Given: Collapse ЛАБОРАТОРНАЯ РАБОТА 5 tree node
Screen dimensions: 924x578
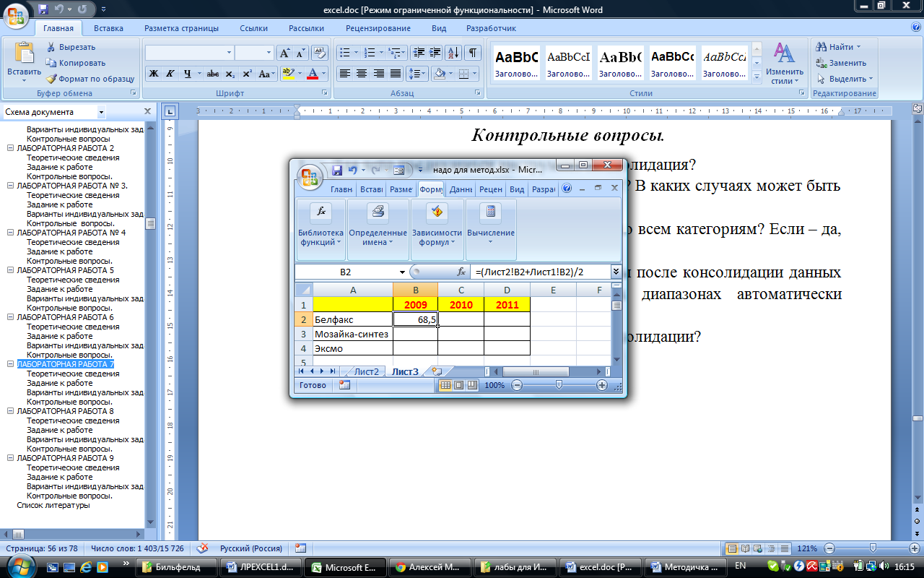Looking at the screenshot, I should click(10, 269).
